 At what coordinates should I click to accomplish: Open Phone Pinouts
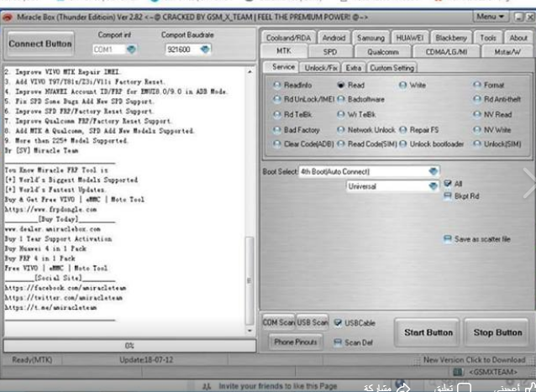click(x=296, y=342)
